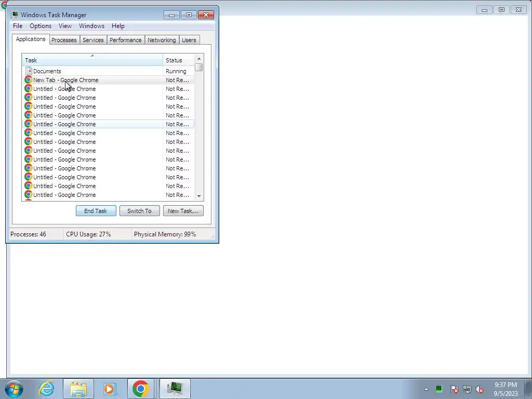Open the taskbar clock showing 9:37 PM

click(506, 389)
